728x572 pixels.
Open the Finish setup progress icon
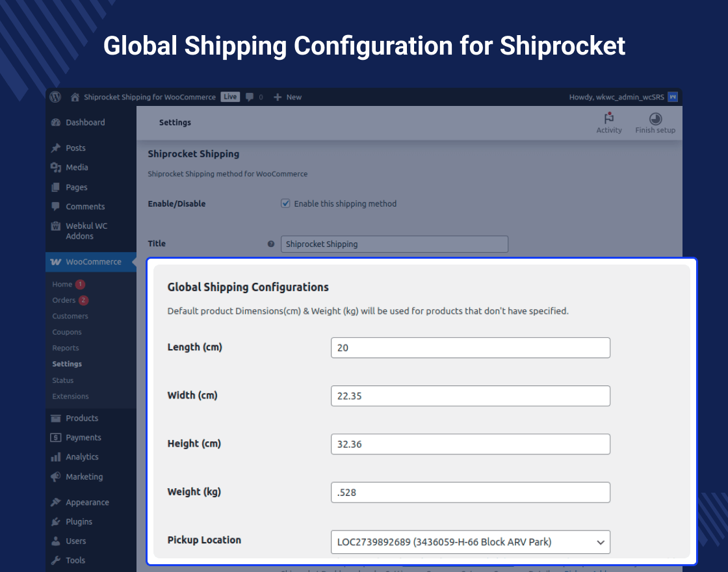[x=655, y=119]
